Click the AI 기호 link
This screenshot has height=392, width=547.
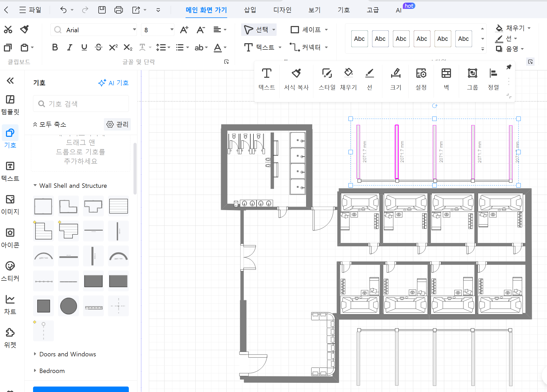(113, 83)
